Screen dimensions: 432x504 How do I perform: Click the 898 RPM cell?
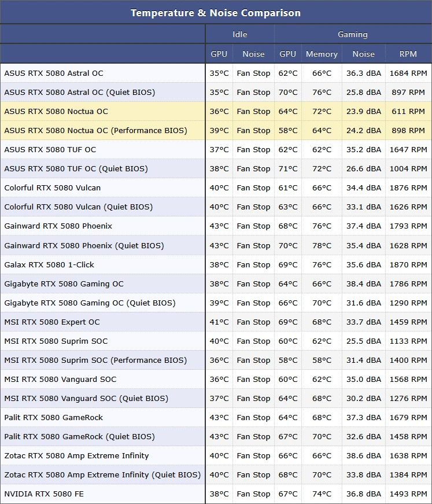[408, 131]
